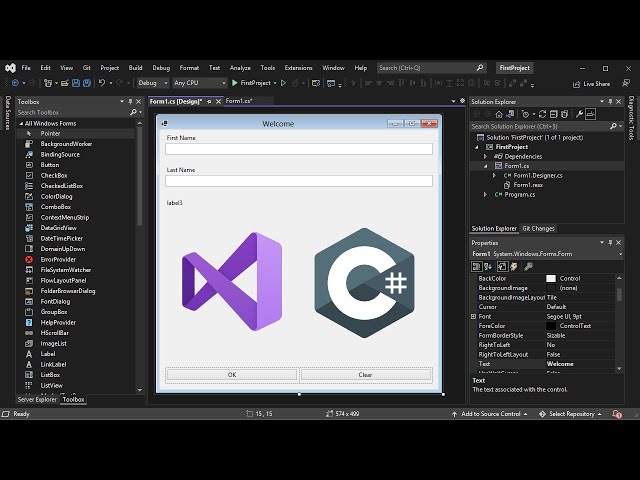Click the Undo arrow icon in toolbar
The image size is (640, 480).
pos(102,83)
